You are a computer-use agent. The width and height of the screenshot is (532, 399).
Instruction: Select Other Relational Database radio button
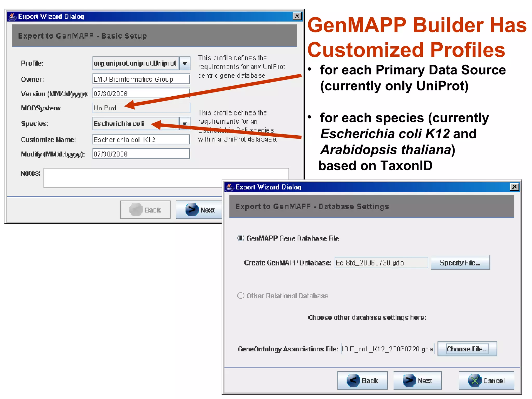click(x=241, y=296)
